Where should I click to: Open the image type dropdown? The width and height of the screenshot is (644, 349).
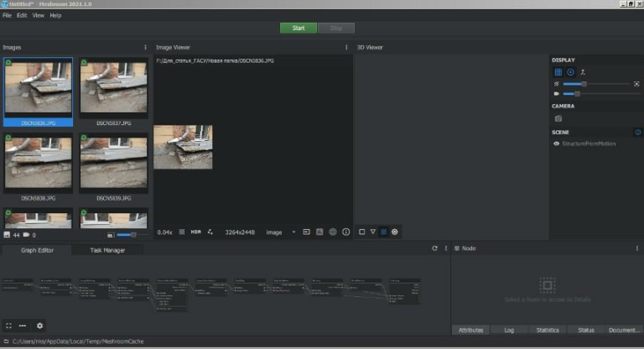click(x=279, y=232)
